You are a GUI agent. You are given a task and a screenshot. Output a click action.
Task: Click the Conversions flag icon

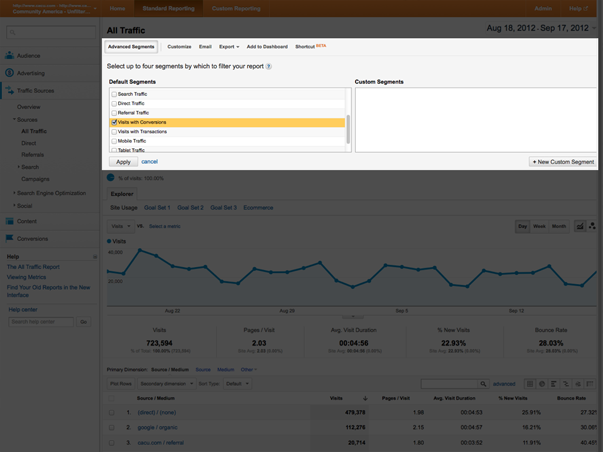point(9,239)
